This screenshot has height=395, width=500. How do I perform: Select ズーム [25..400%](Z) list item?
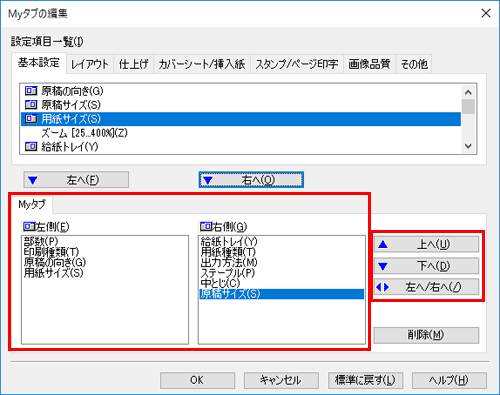click(x=241, y=133)
